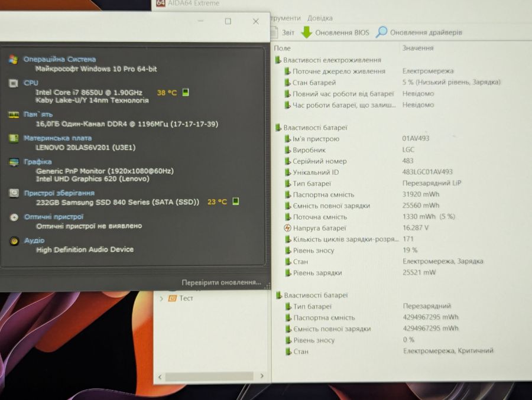Open the CPU section link
This screenshot has height=400, width=532.
point(31,83)
